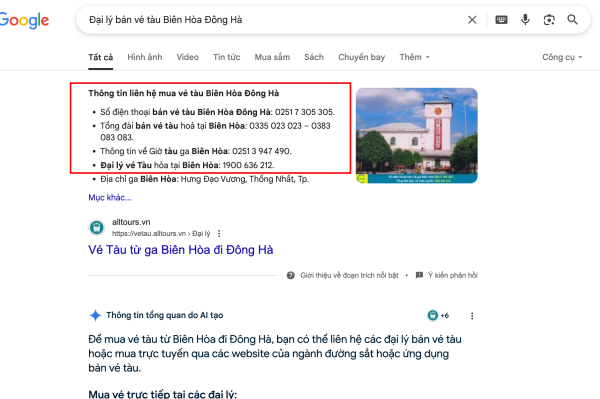Click the AI overview sparkle icon
The height and width of the screenshot is (399, 600).
pyautogui.click(x=95, y=316)
